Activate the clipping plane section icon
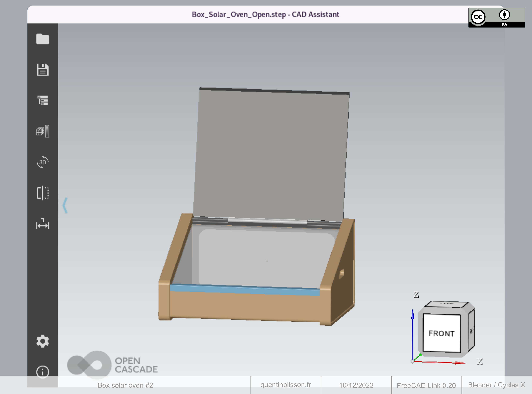This screenshot has height=394, width=532. pos(43,193)
